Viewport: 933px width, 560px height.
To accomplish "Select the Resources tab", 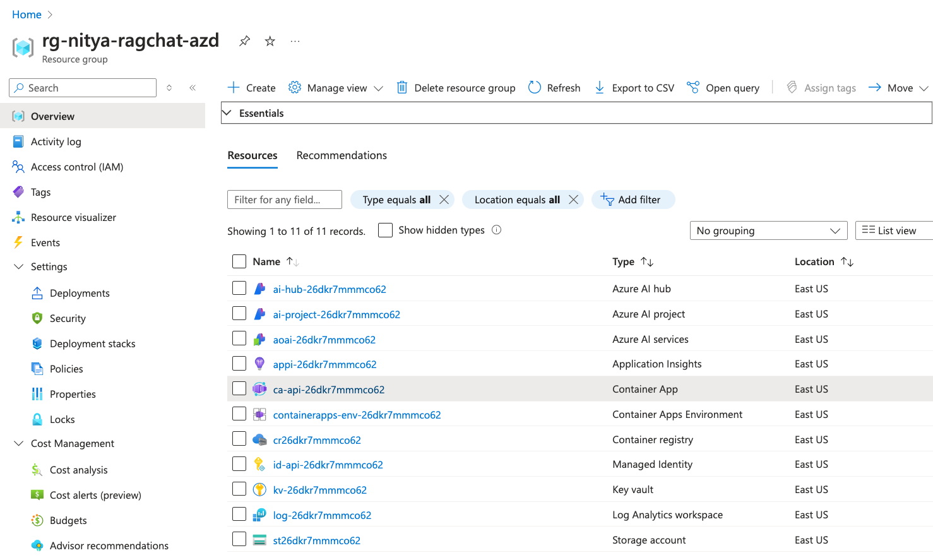I will coord(253,155).
